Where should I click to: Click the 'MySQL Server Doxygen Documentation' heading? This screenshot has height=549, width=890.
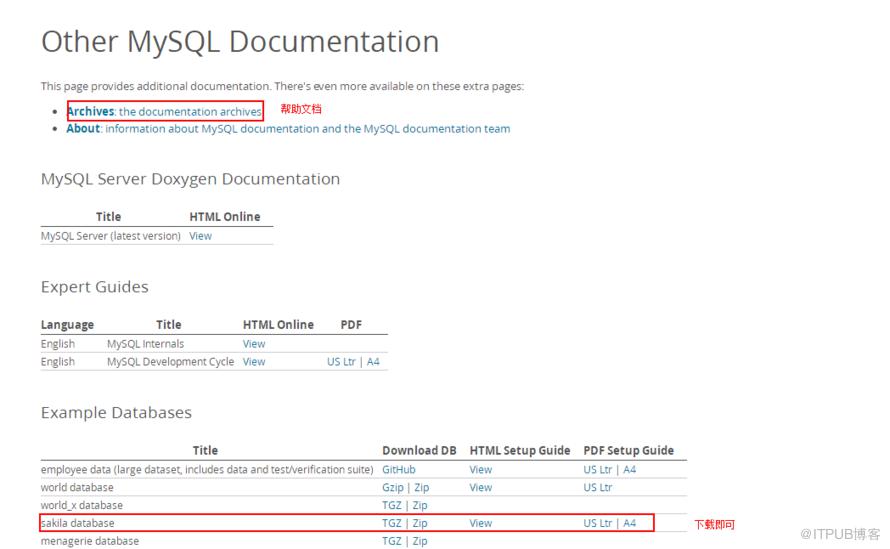[190, 179]
